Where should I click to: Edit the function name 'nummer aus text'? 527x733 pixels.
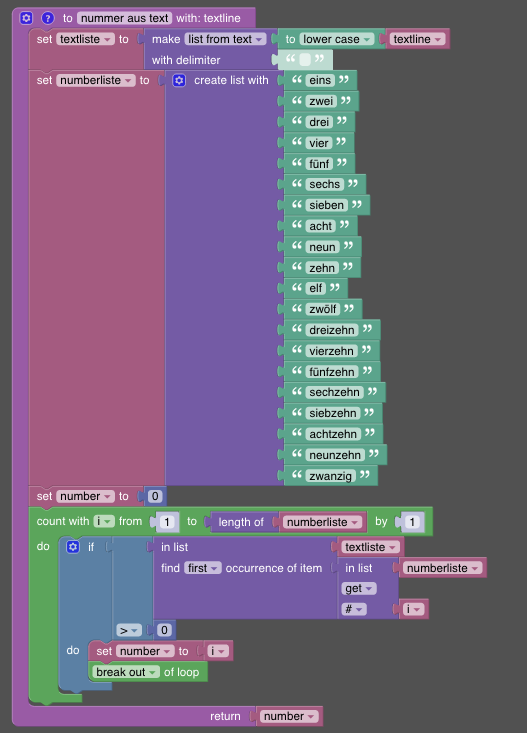pos(124,18)
